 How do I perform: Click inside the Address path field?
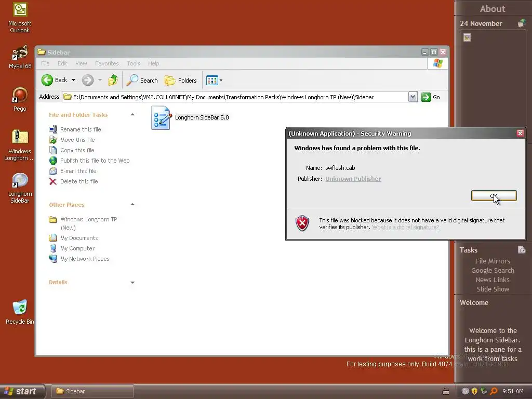[235, 97]
